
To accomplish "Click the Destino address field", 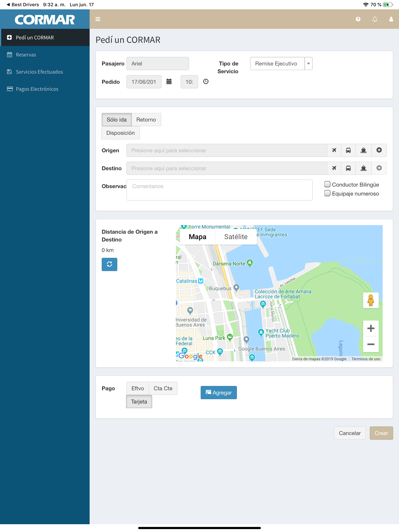I will coord(227,168).
